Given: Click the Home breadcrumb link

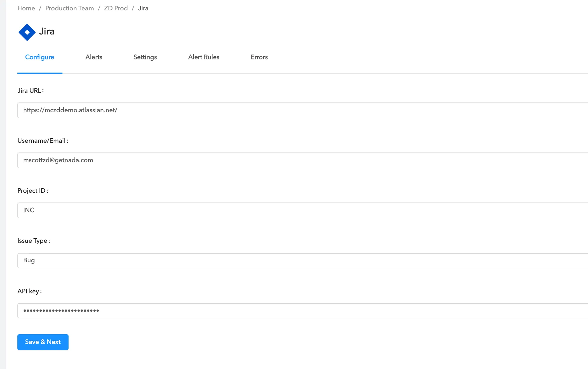Looking at the screenshot, I should (26, 8).
